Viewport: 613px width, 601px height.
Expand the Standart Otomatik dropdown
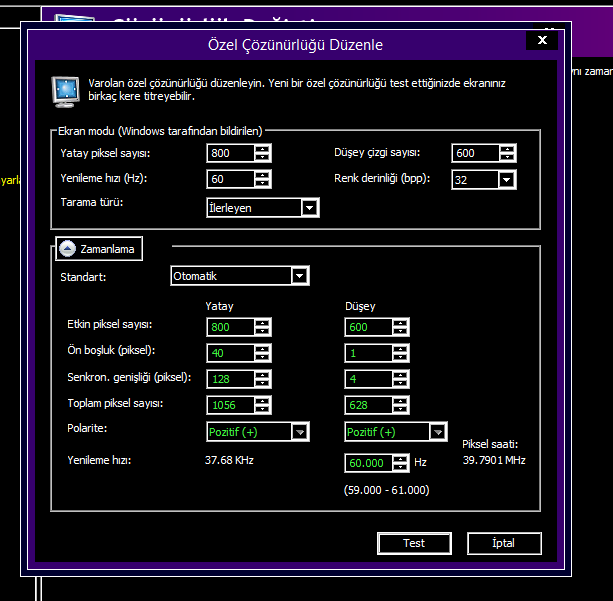pos(298,276)
